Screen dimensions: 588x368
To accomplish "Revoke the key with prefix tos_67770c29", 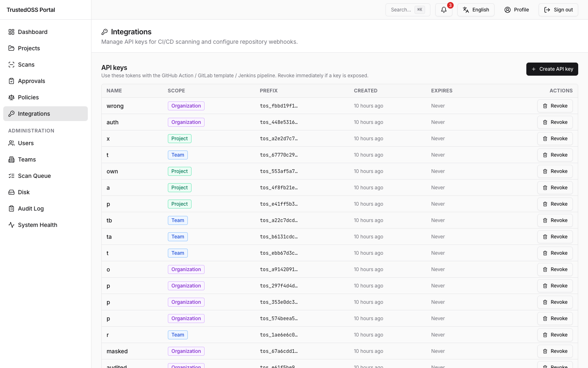I will tap(555, 155).
